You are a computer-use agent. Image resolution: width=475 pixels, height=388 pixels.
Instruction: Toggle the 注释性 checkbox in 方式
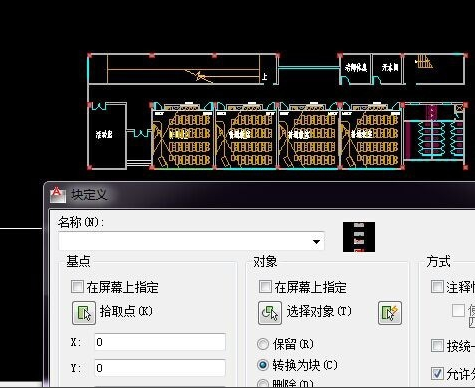click(x=437, y=287)
